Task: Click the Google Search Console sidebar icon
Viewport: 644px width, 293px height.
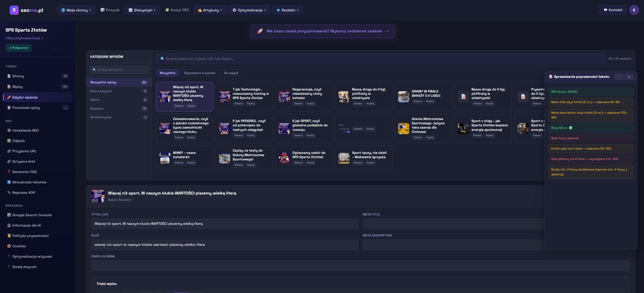Action: click(x=9, y=215)
